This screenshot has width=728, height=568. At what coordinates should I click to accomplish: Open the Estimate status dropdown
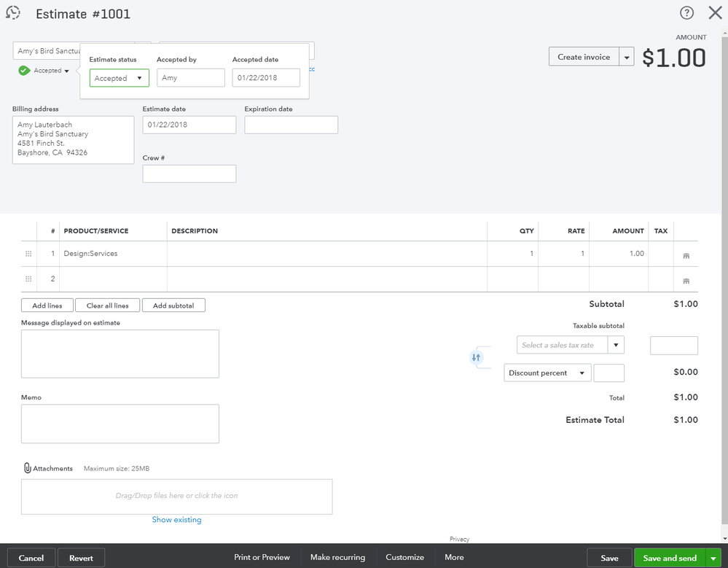tap(119, 77)
